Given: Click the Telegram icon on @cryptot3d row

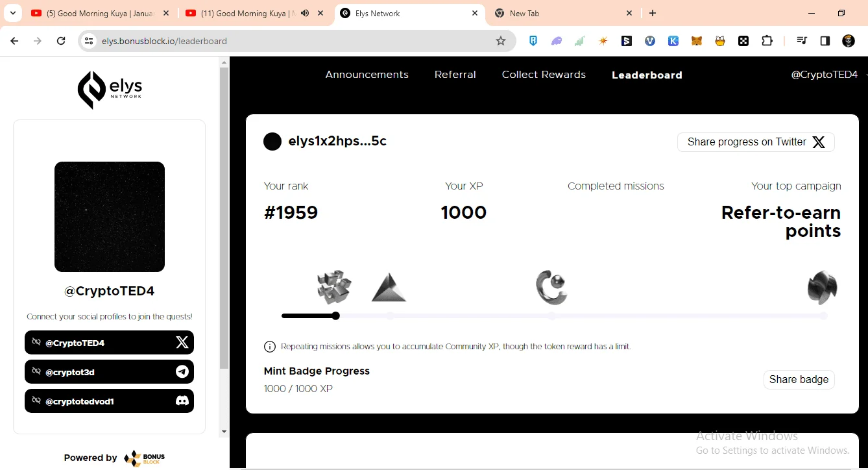Looking at the screenshot, I should click(182, 372).
